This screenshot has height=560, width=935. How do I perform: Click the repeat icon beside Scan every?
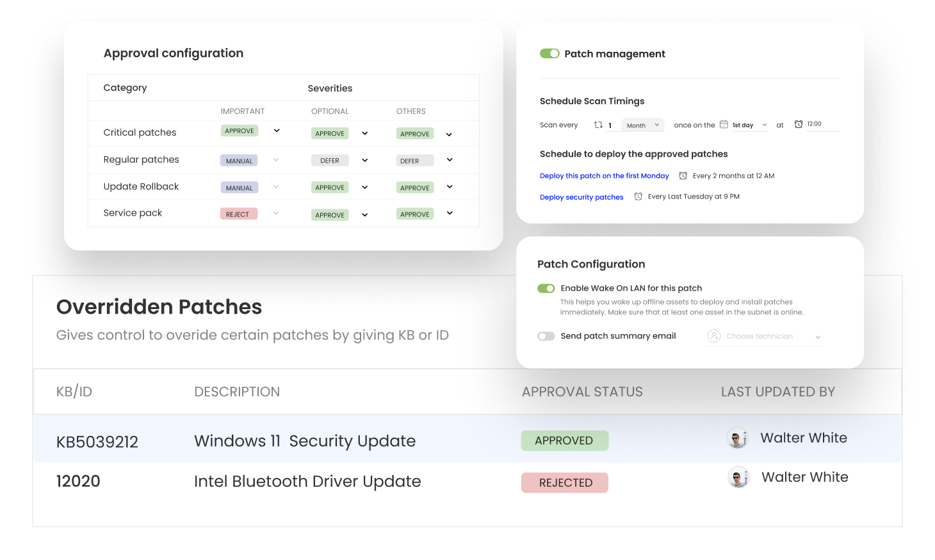point(598,125)
